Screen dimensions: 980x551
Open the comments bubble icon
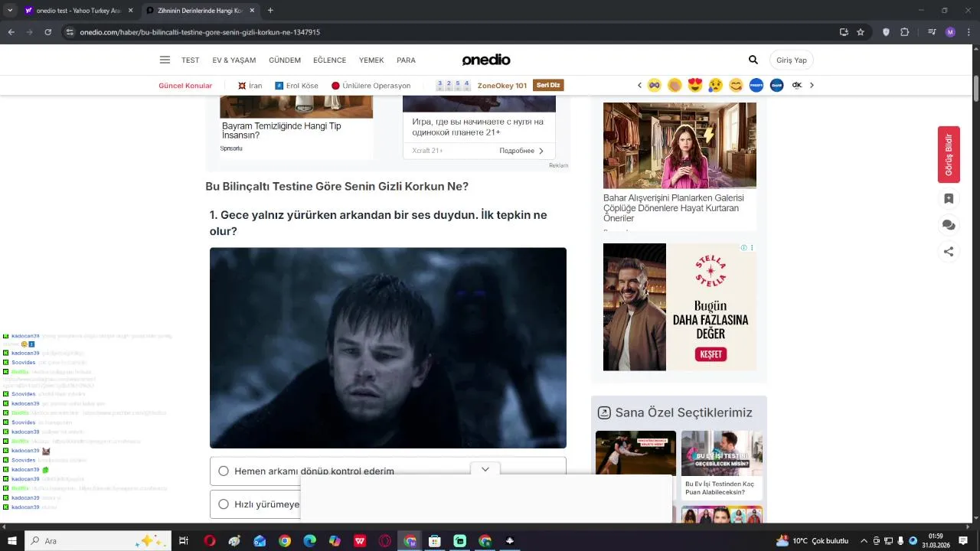tap(949, 225)
